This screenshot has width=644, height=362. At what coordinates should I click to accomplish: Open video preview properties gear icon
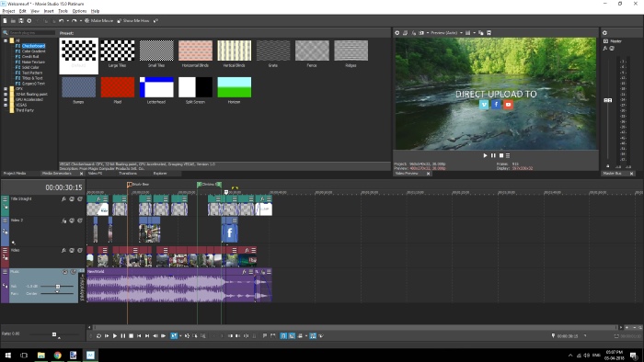[397, 33]
